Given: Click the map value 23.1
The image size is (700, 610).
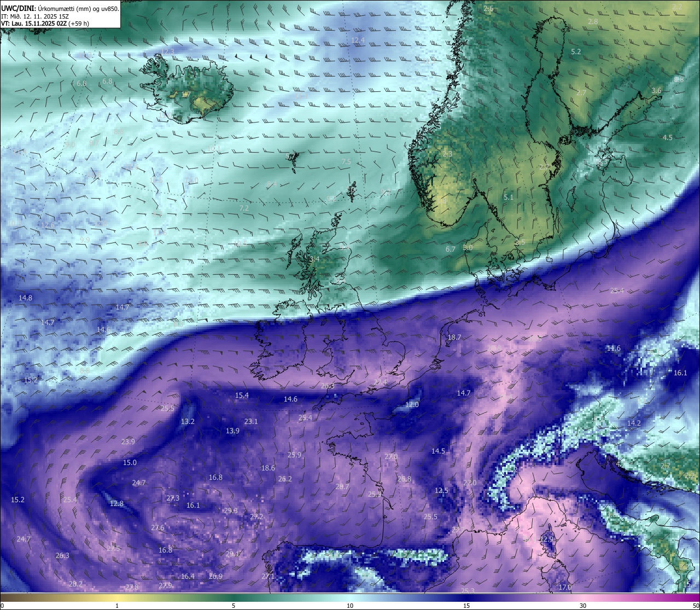Looking at the screenshot, I should tap(251, 421).
